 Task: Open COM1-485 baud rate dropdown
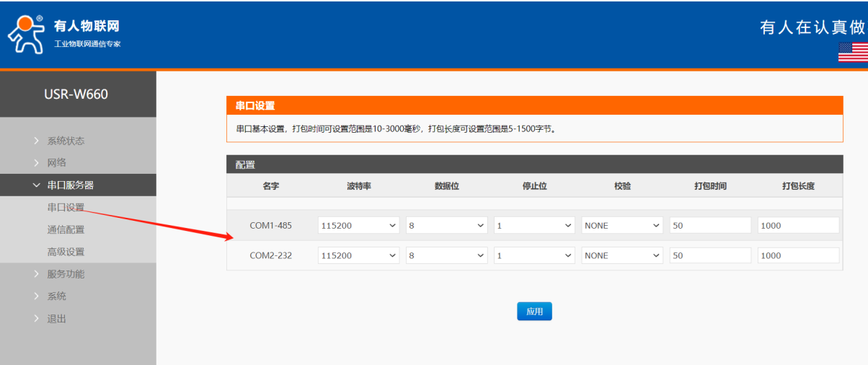(358, 226)
